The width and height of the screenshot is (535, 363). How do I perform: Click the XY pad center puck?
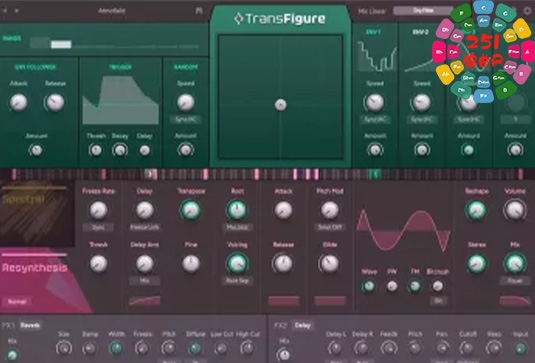pyautogui.click(x=280, y=105)
